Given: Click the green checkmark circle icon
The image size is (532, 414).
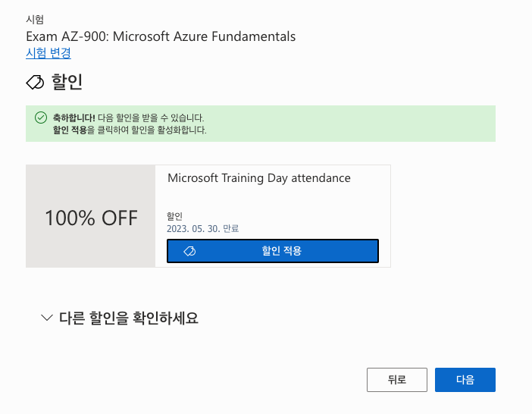Looking at the screenshot, I should pos(41,118).
